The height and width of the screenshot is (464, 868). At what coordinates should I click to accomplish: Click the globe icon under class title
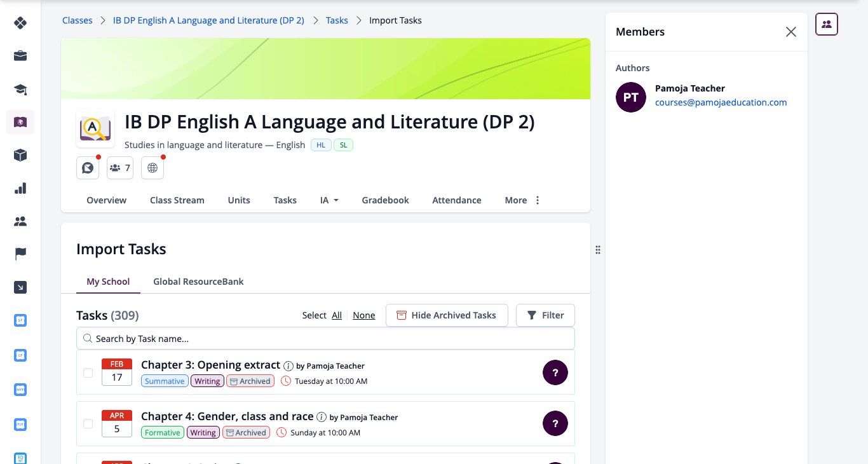pyautogui.click(x=152, y=168)
